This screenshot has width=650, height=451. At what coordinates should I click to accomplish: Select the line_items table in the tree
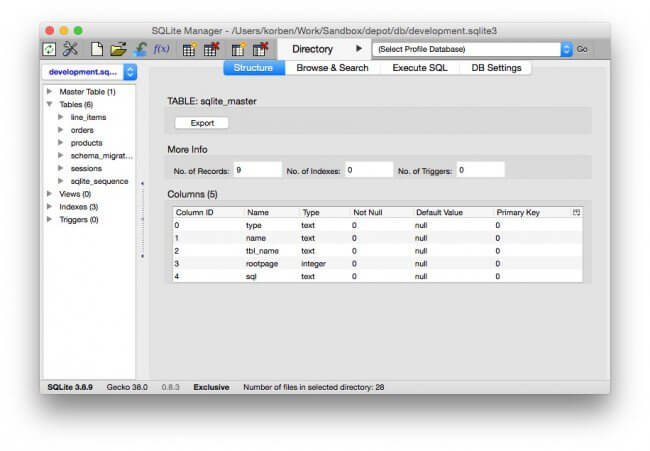point(88,117)
